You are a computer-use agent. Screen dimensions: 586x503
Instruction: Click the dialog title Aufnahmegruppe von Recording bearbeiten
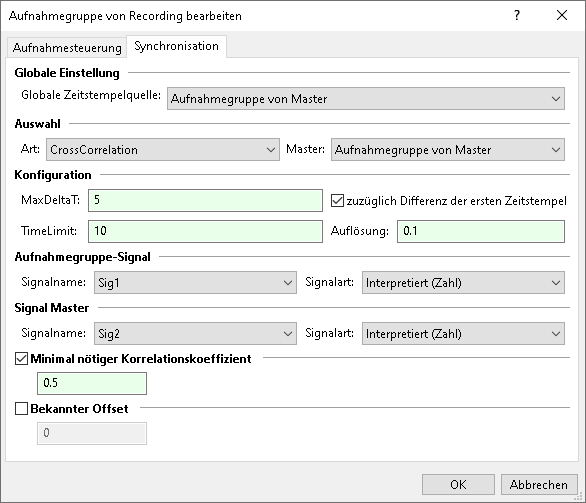click(x=125, y=16)
